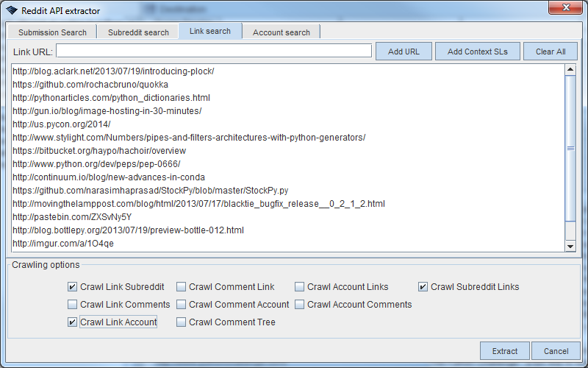Switch to Submission Search tab
Viewport: 588px width, 368px height.
52,32
